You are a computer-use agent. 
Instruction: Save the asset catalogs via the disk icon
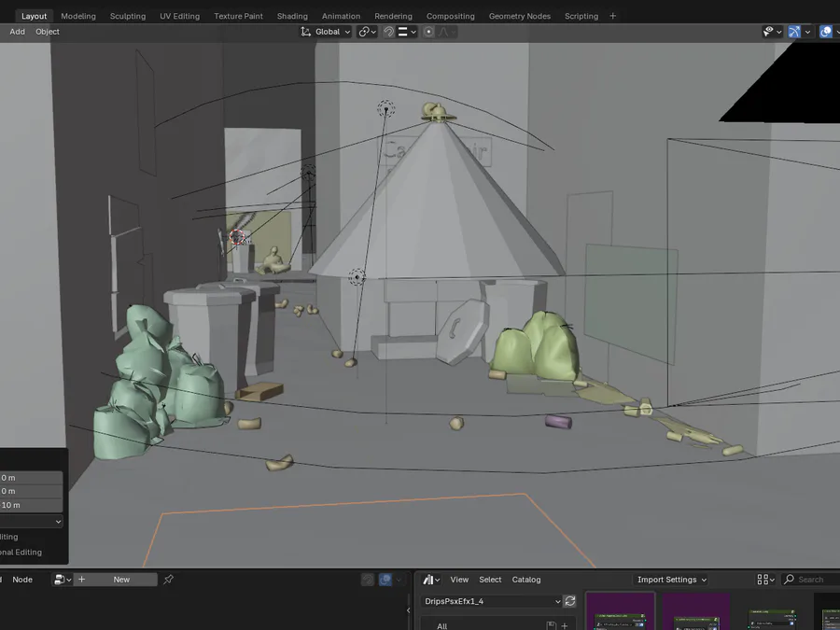[551, 625]
